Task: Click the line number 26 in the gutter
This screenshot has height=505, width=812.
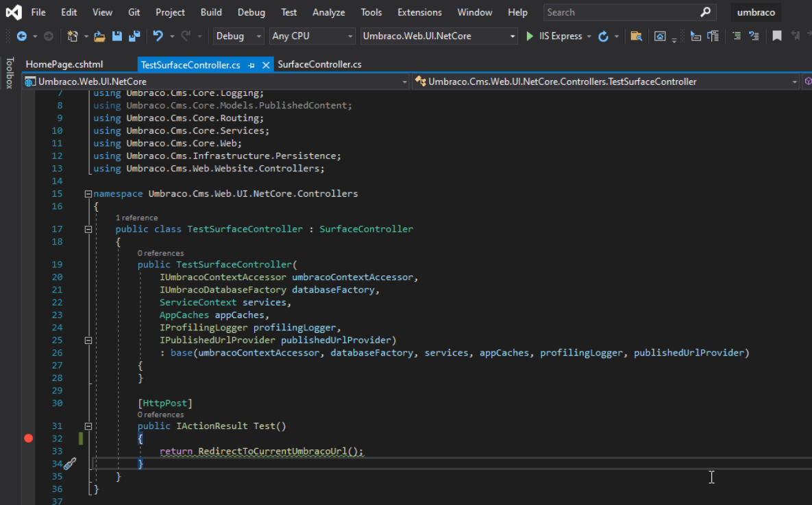Action: pos(57,353)
